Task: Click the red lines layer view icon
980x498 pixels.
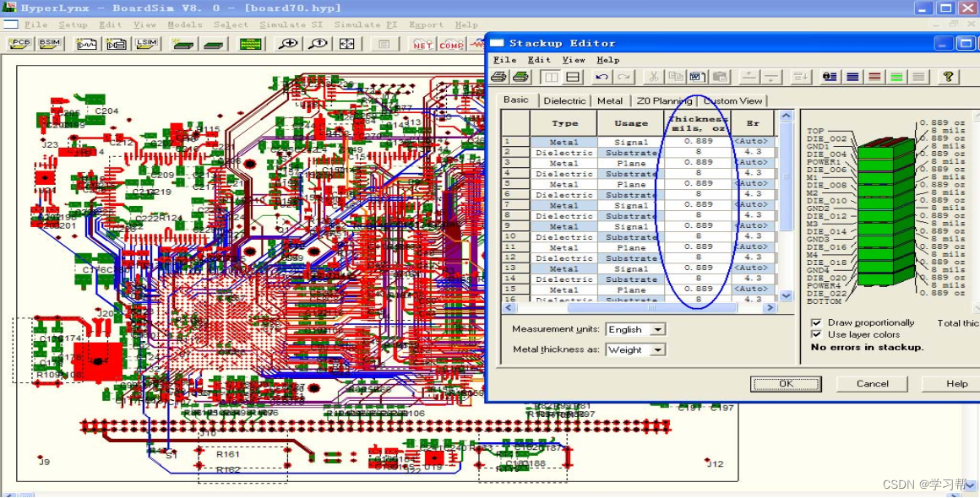Action: click(874, 77)
